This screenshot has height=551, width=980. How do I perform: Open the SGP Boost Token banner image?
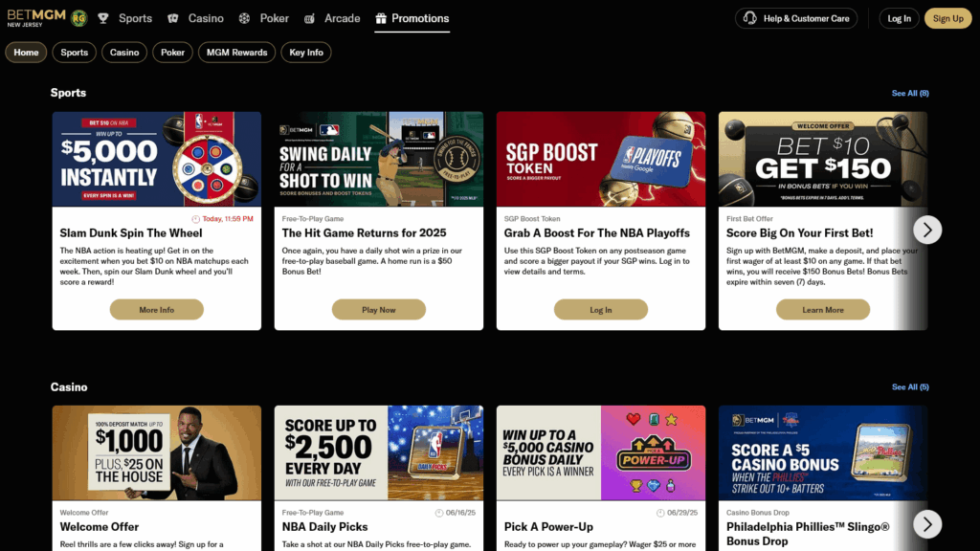pyautogui.click(x=600, y=159)
